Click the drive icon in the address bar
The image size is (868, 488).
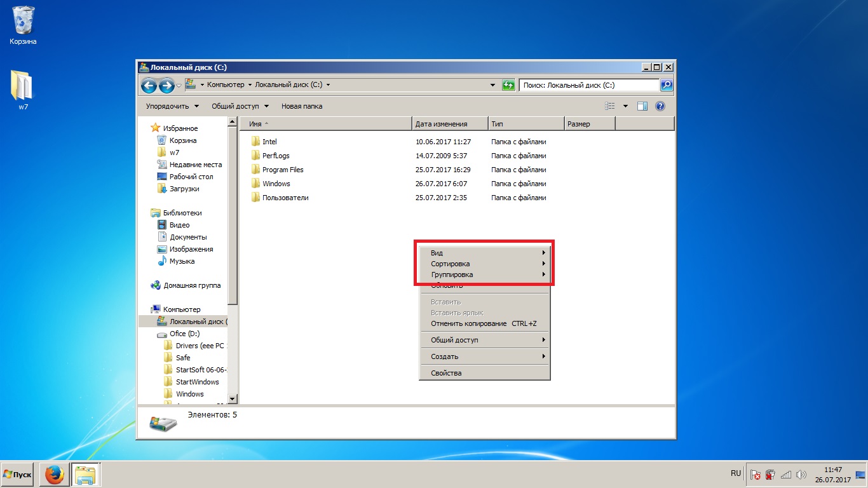[x=190, y=85]
